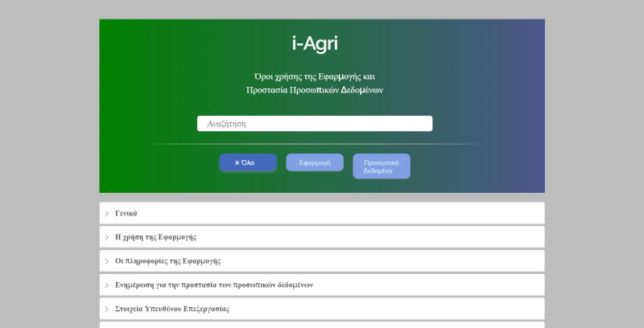Click the divider line below the search box
Screen dimensions: 644x328
point(315,144)
